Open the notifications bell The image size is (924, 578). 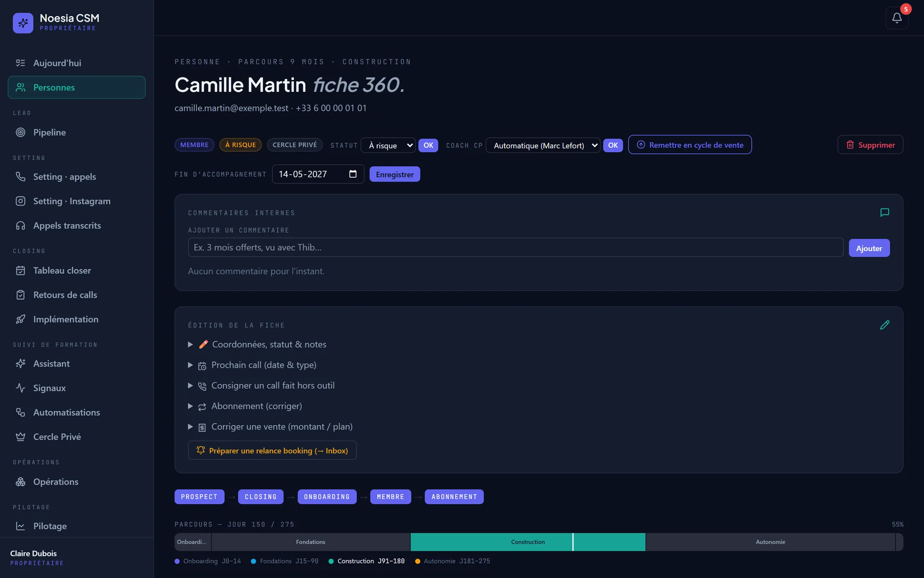897,18
